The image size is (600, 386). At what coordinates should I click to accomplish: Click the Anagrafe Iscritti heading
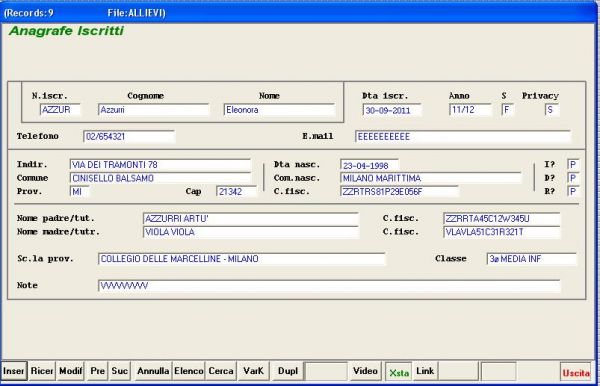tap(66, 31)
